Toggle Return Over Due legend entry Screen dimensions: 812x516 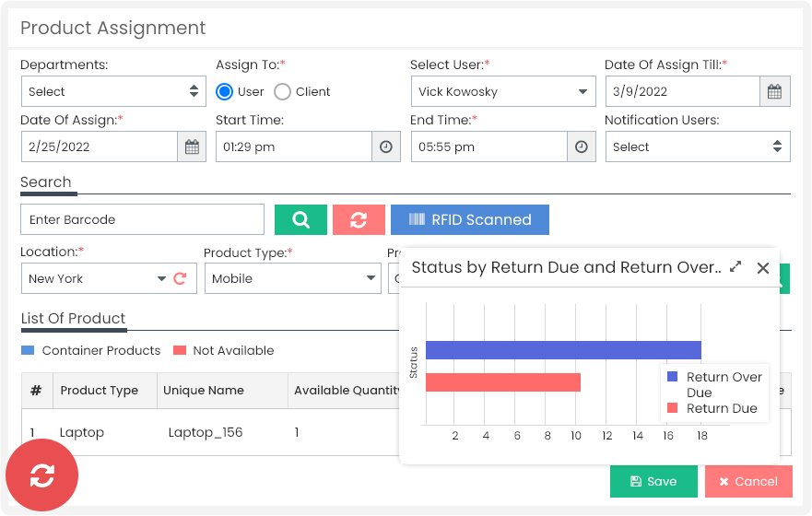point(714,384)
